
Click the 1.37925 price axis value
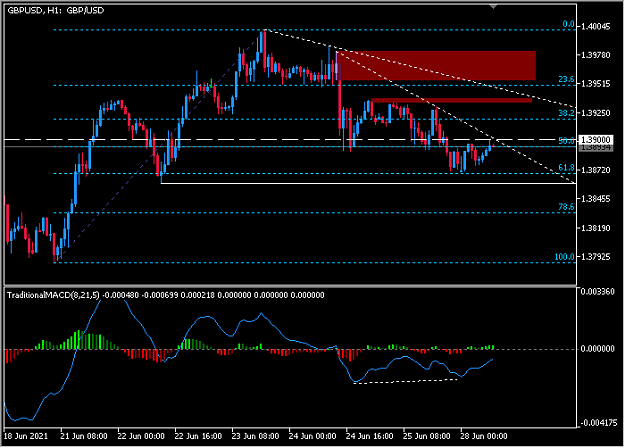click(596, 257)
